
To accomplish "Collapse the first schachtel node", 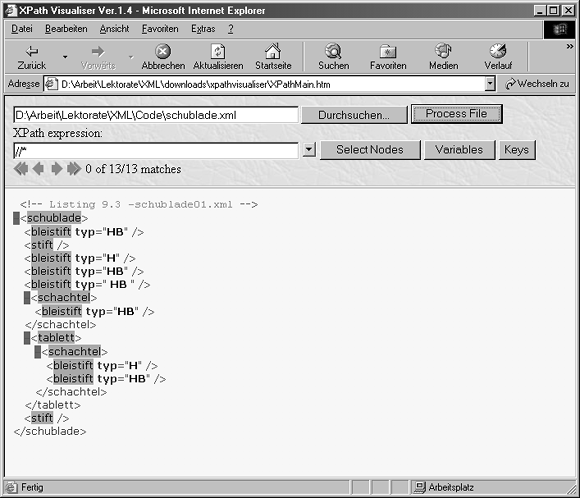I will (27, 298).
